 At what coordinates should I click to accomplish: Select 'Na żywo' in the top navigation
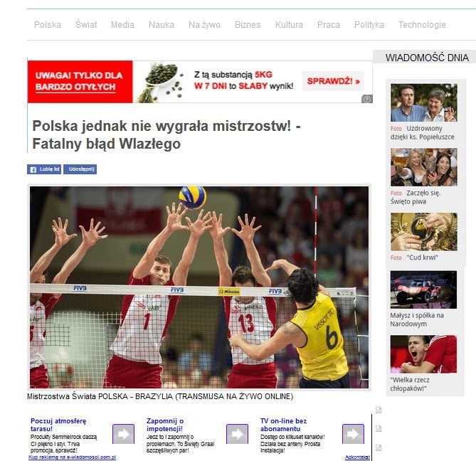(x=204, y=25)
